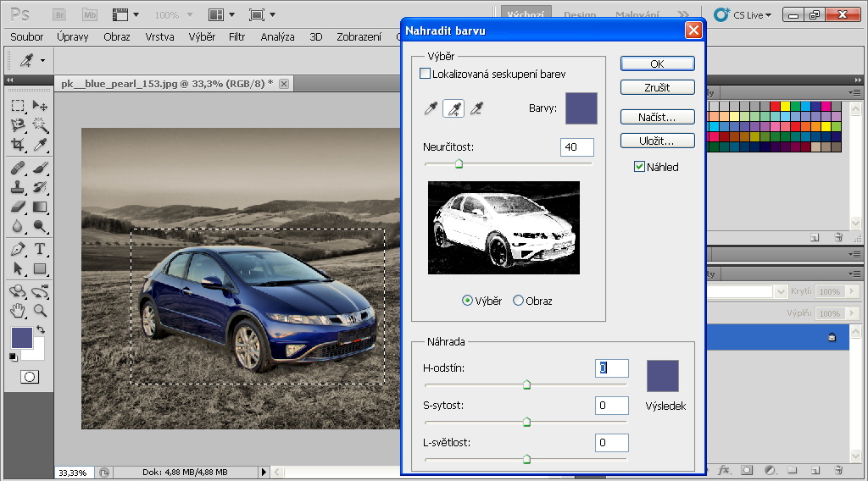Switch preview to Obraz radio option
This screenshot has height=481, width=868.
[x=519, y=301]
